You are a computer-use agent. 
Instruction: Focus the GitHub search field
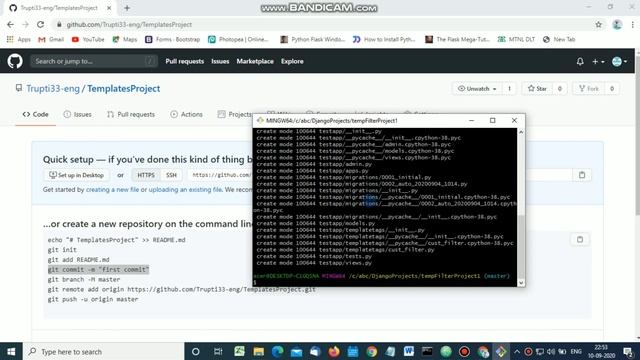coord(94,61)
